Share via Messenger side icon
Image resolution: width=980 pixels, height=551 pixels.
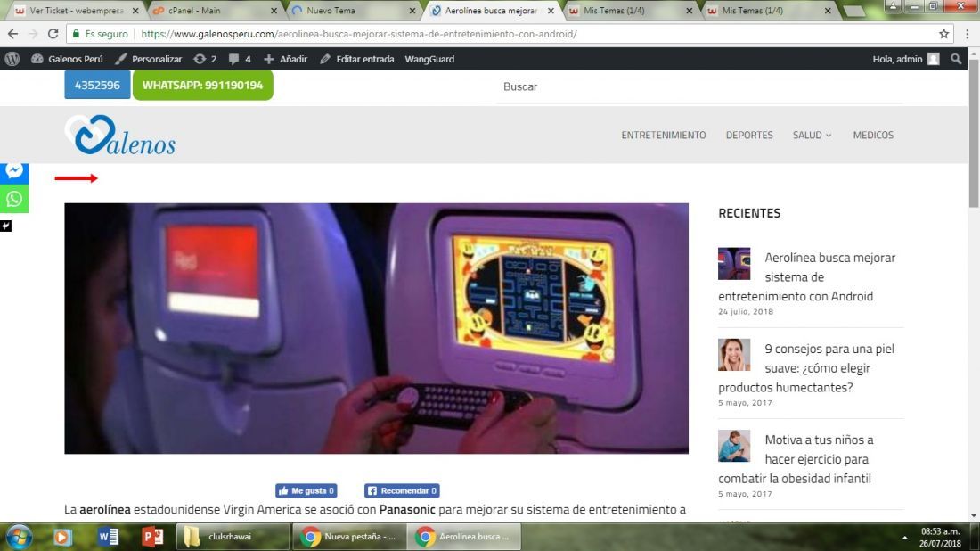pyautogui.click(x=14, y=171)
